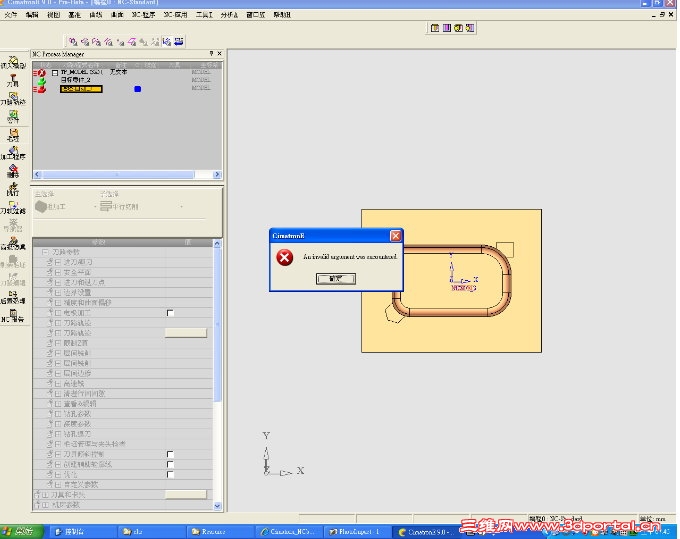Click the red error icon on TP_MODEL row
680x539 pixels.
[41, 73]
